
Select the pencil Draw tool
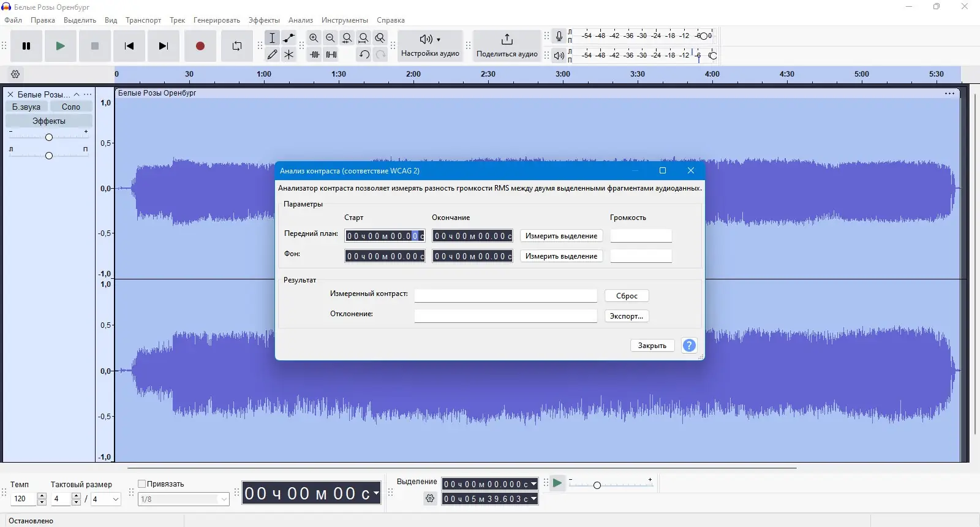[273, 55]
